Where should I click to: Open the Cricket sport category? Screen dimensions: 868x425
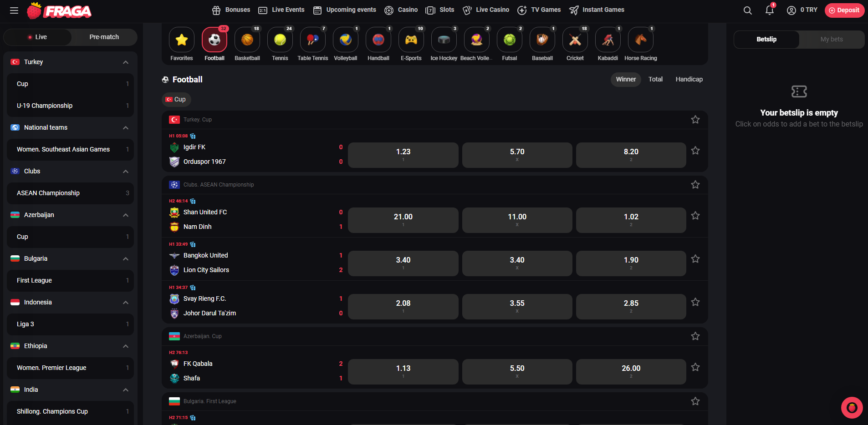(575, 40)
